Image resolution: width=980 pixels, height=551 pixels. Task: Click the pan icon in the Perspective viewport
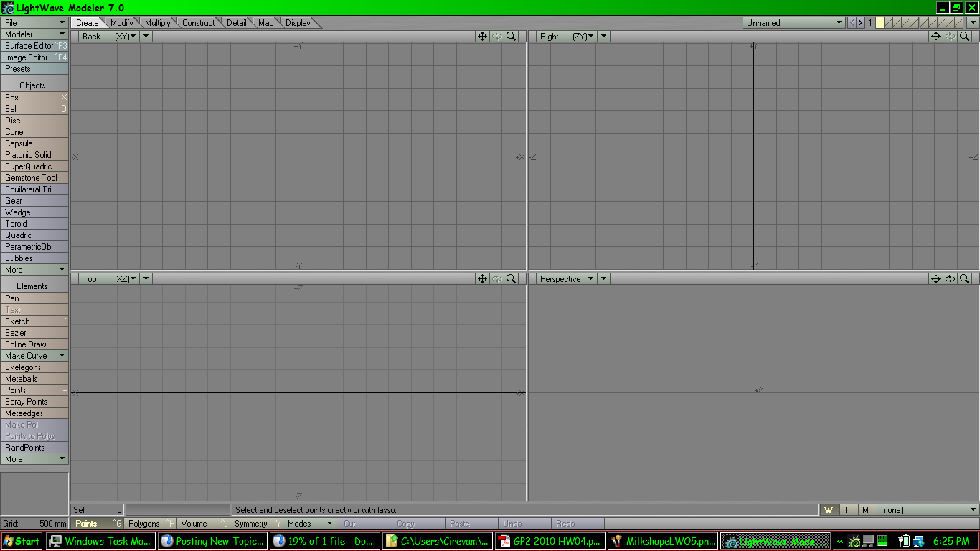click(936, 279)
